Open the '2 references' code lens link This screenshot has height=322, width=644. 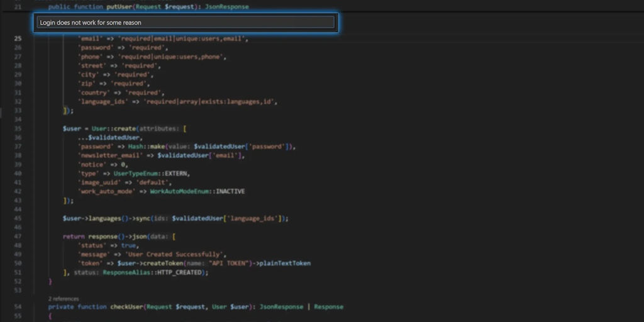point(64,299)
